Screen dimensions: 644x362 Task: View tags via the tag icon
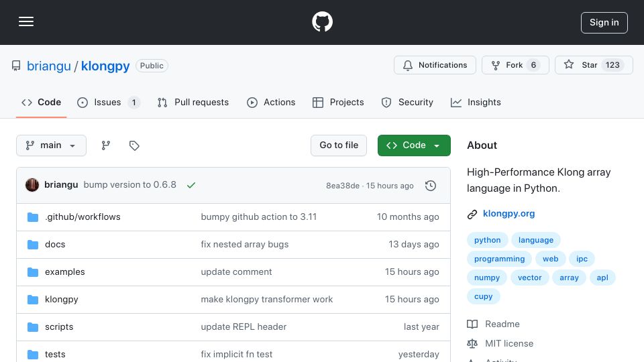[134, 145]
